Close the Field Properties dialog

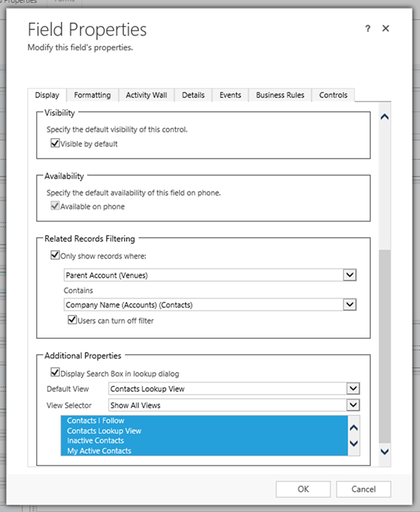pyautogui.click(x=386, y=29)
